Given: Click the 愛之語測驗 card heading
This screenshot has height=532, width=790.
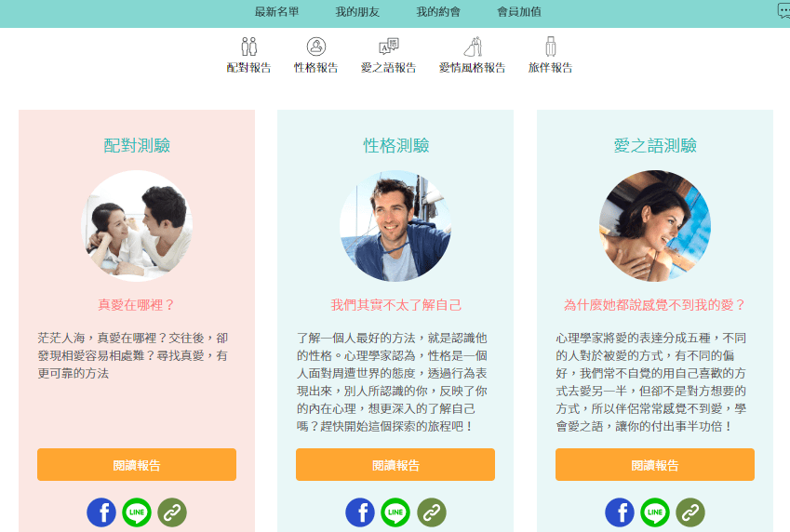Looking at the screenshot, I should click(x=655, y=146).
